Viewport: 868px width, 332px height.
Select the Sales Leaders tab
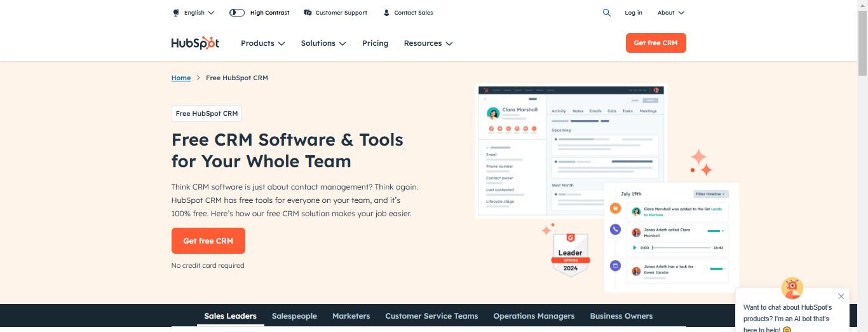click(231, 316)
